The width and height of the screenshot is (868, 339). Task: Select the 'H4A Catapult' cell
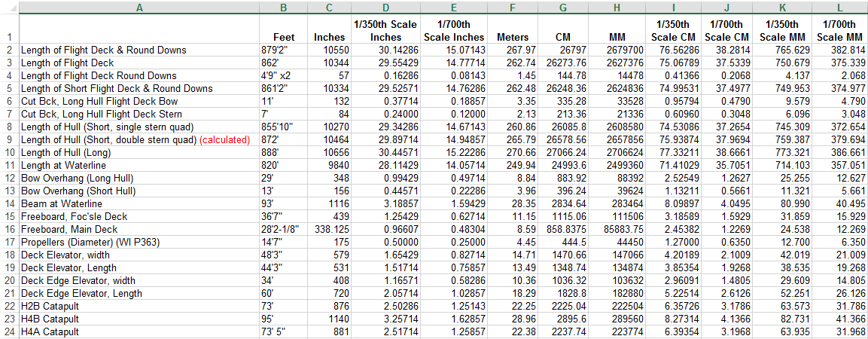pos(139,331)
